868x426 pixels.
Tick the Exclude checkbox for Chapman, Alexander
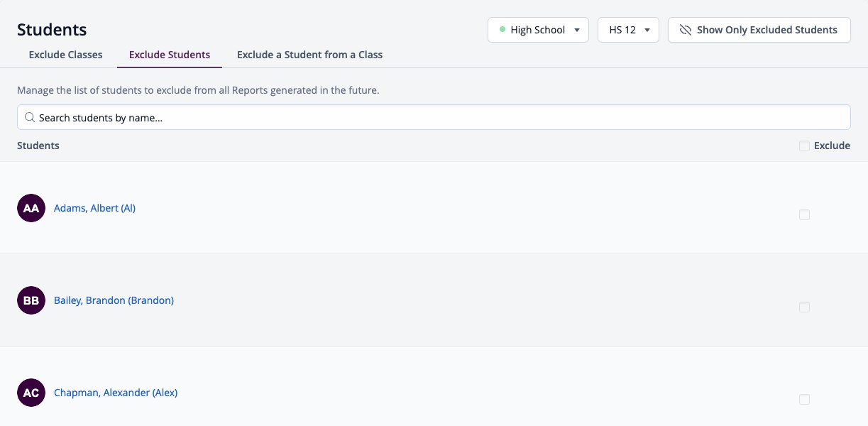point(804,399)
